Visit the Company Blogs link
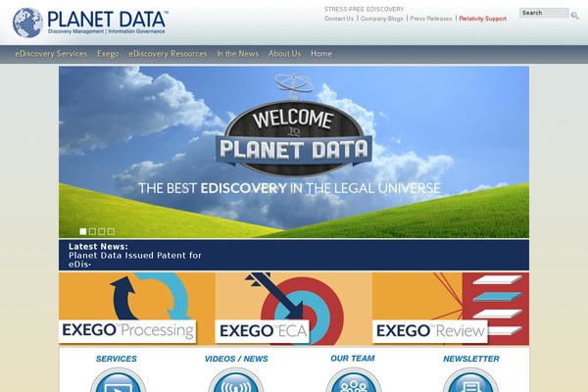 tap(382, 19)
